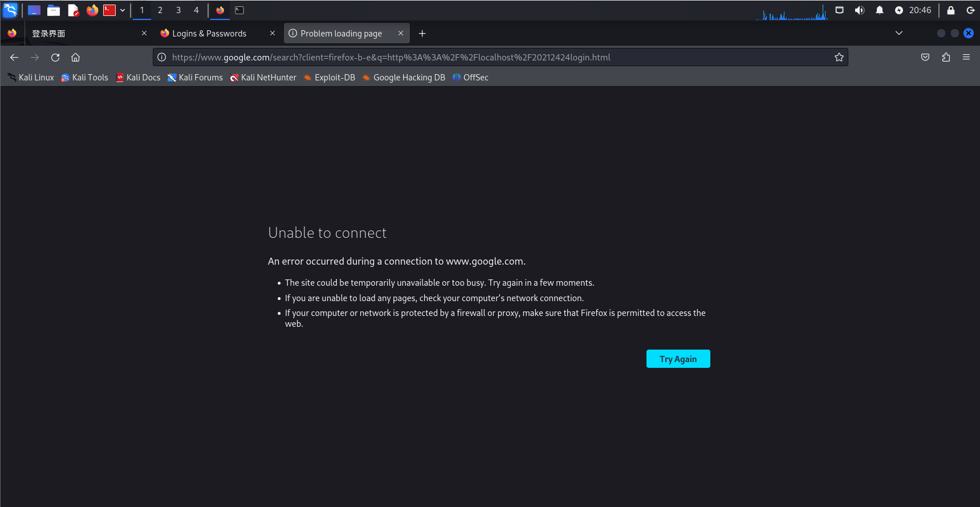Image resolution: width=980 pixels, height=507 pixels.
Task: Open the Save to Pocket icon
Action: point(925,58)
